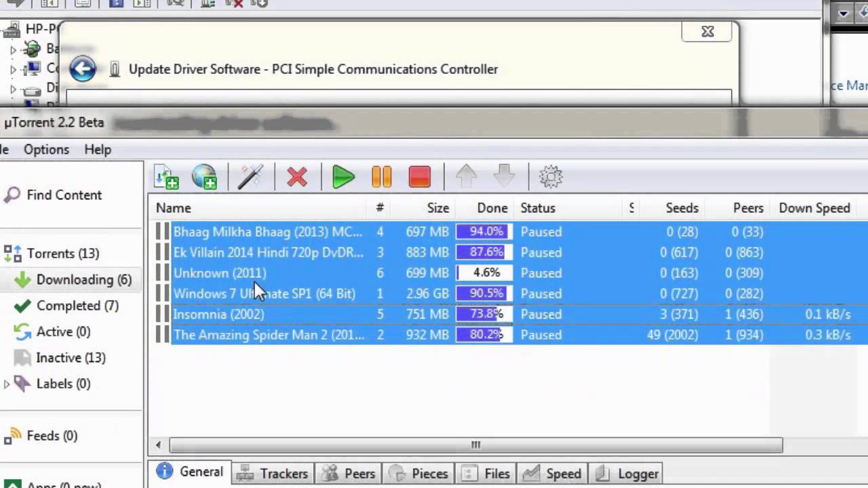Viewport: 868px width, 488px height.
Task: Click the back arrow in Update Driver Software window
Action: pyautogui.click(x=83, y=68)
